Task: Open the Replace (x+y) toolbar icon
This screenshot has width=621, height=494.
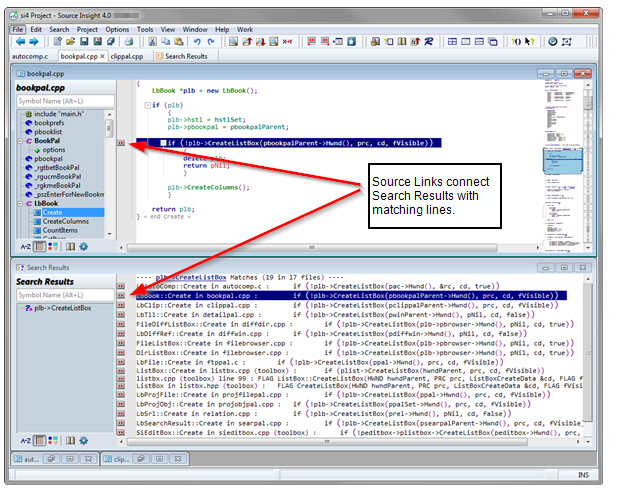Action: coord(287,41)
